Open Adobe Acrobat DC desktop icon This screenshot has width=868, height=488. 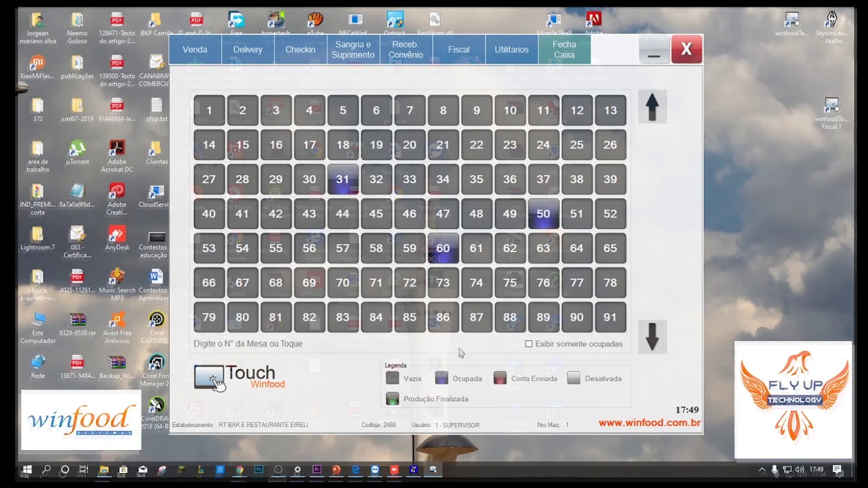117,156
